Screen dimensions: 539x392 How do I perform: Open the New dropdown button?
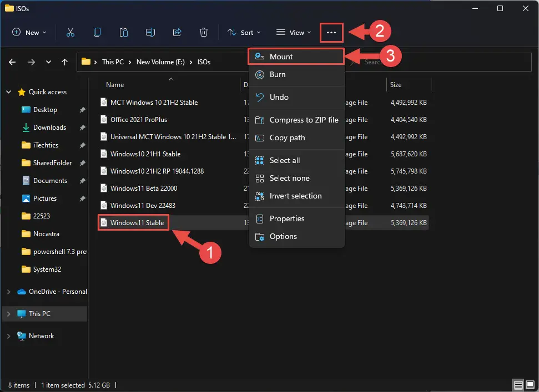click(x=29, y=33)
